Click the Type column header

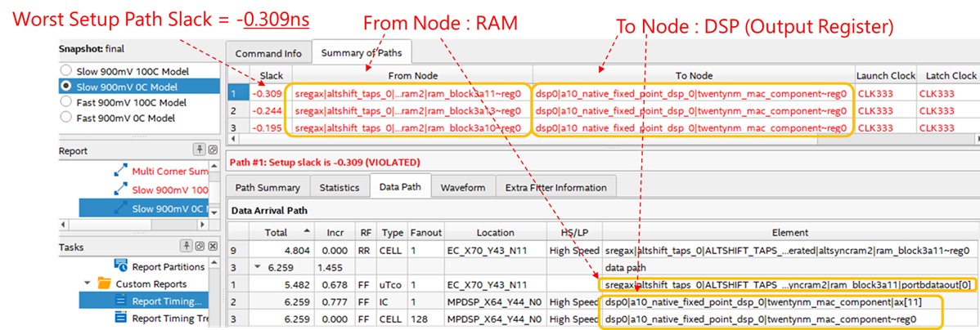391,233
